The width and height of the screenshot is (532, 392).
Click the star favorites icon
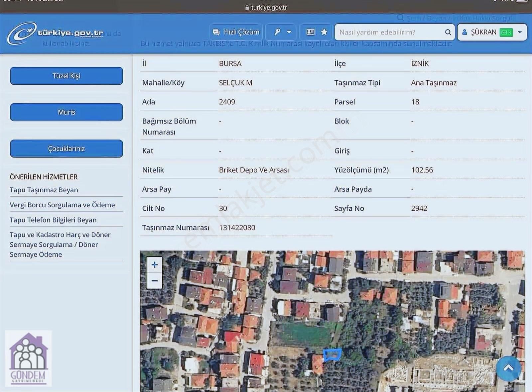click(x=324, y=32)
